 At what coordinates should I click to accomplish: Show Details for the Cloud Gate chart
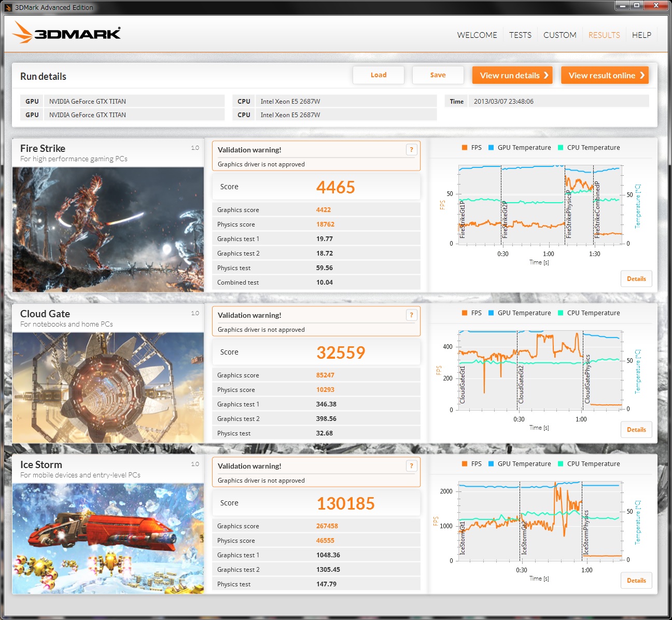pos(636,430)
